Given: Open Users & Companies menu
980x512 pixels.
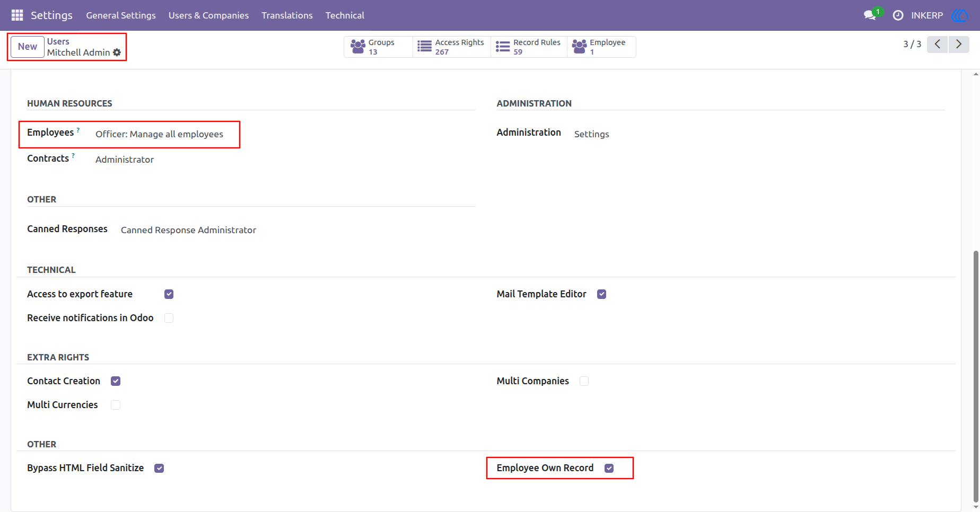Looking at the screenshot, I should (x=208, y=15).
